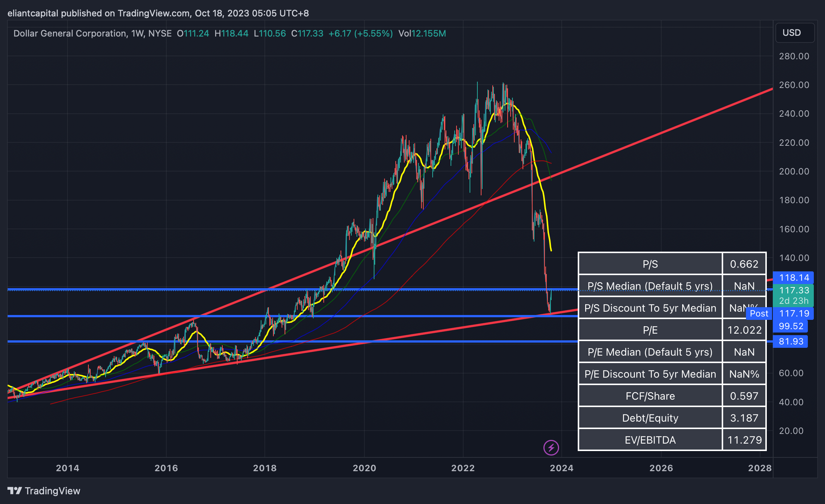825x504 pixels.
Task: Select the 99.52 horizontal line price label
Action: pos(791,326)
